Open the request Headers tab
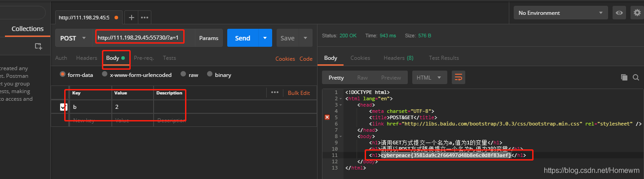Image resolution: width=644 pixels, height=179 pixels. (87, 58)
